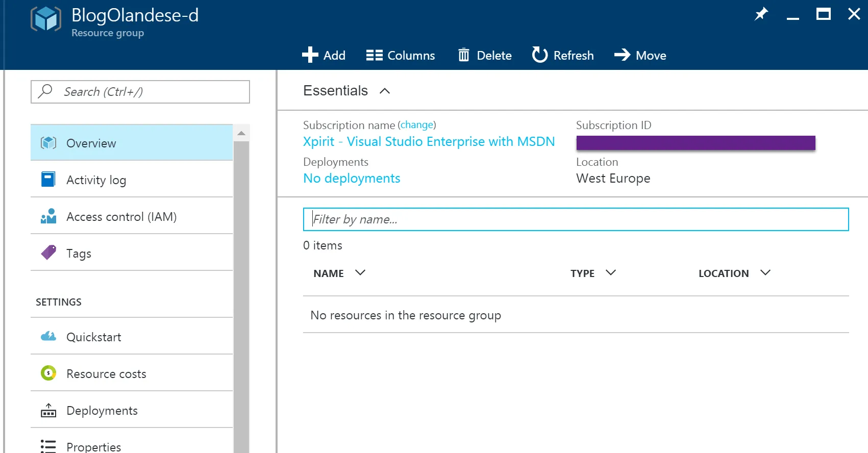
Task: Click the sidebar scrollbar track
Action: (x=241, y=296)
